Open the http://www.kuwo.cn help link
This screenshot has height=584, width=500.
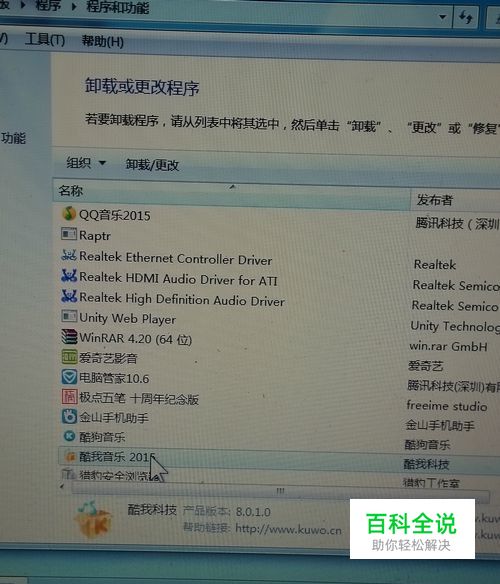288,529
